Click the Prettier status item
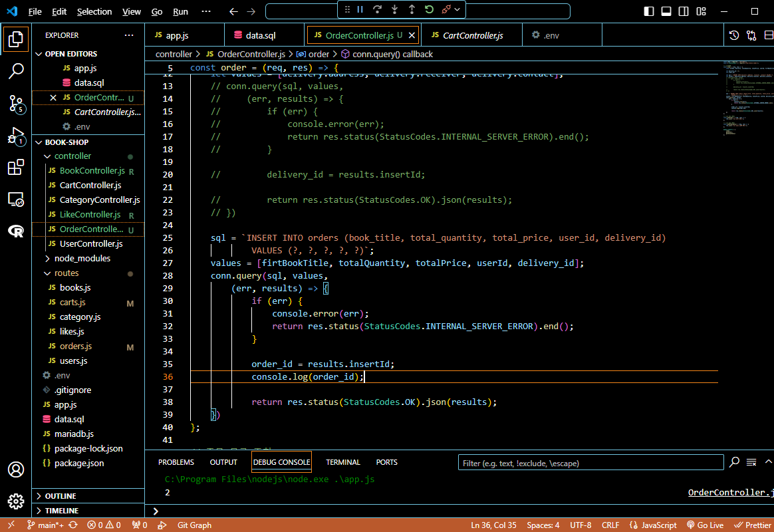 click(753, 525)
